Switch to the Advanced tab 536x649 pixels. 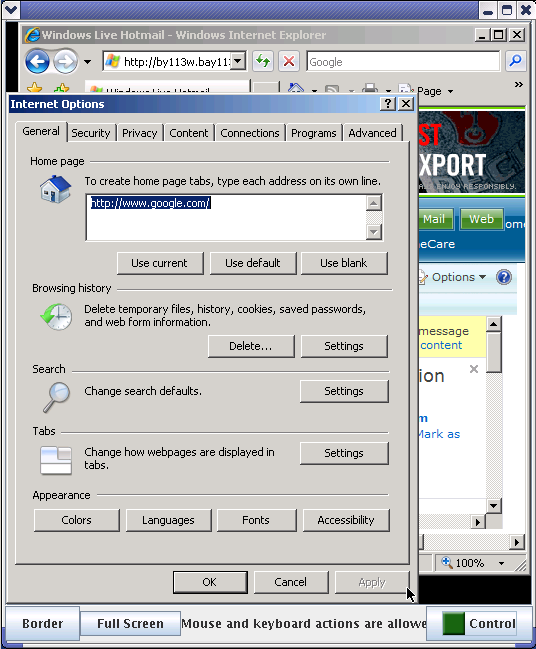[x=372, y=133]
